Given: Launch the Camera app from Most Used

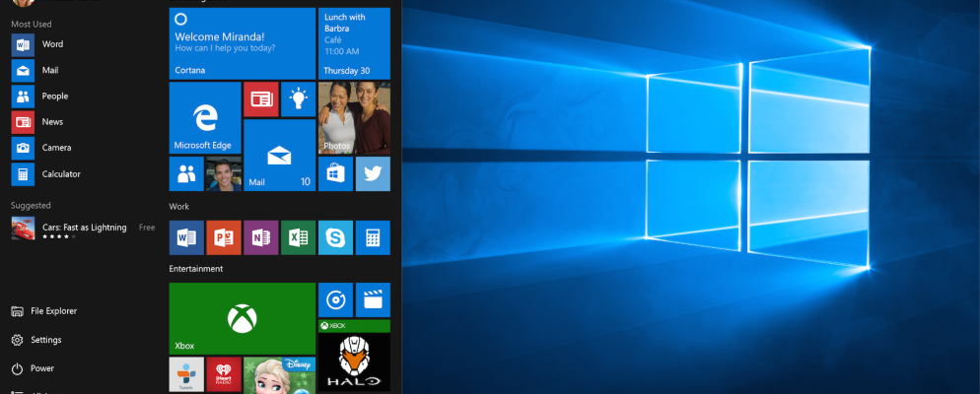Looking at the screenshot, I should pyautogui.click(x=41, y=148).
